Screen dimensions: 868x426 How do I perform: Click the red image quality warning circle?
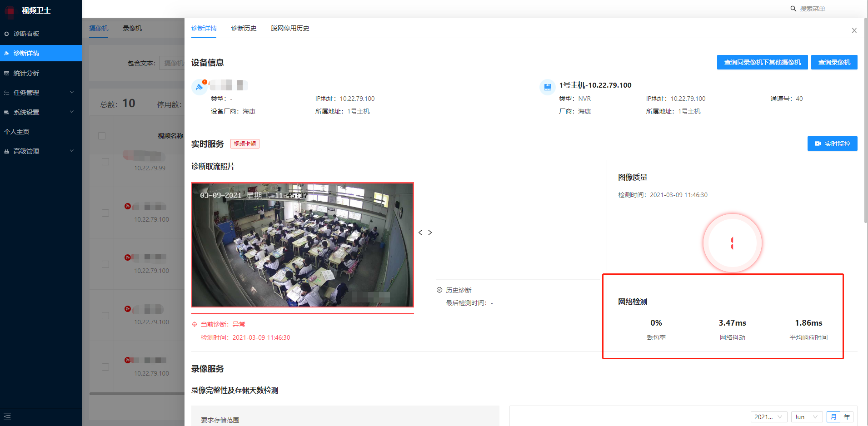coord(732,243)
